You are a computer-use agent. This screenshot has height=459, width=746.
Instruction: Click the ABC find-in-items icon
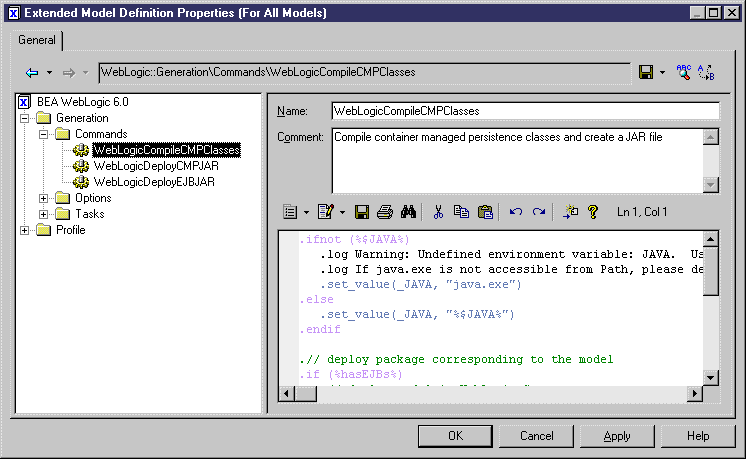(684, 72)
